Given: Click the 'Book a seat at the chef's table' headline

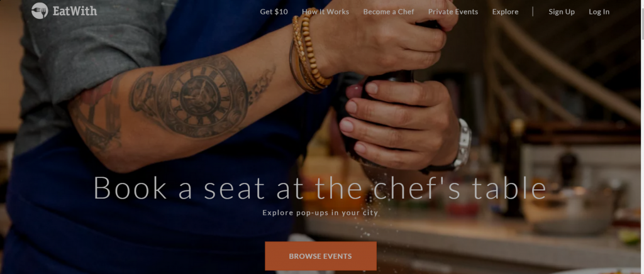Looking at the screenshot, I should 320,189.
